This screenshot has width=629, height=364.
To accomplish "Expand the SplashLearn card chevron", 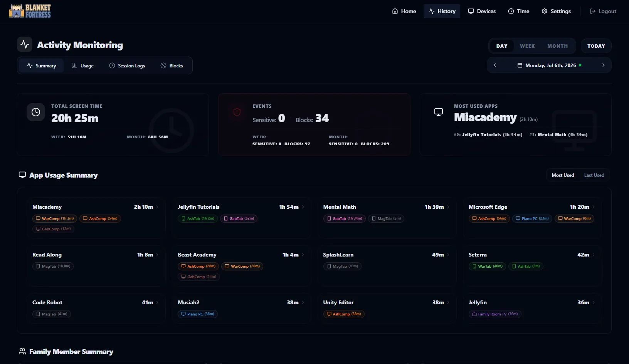I will coord(448,255).
